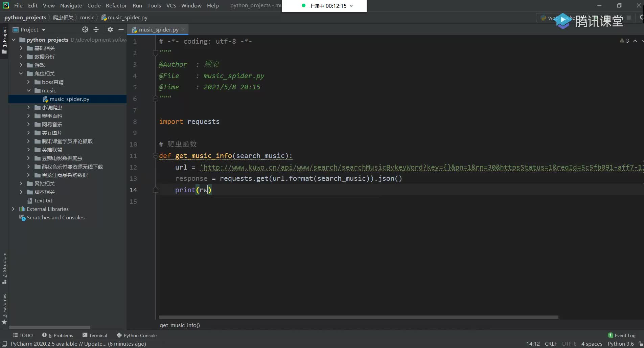
Task: Click the Project tree horizontal scrollbar
Action: (49, 327)
